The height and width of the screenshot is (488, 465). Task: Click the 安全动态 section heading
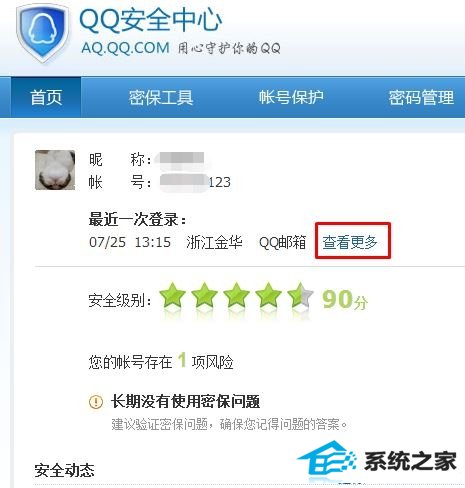(64, 470)
